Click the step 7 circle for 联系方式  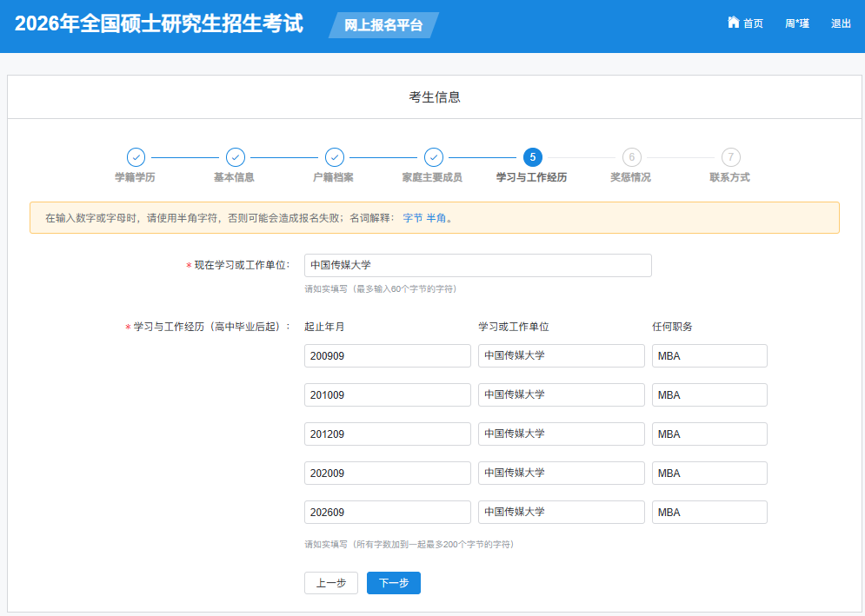click(731, 158)
